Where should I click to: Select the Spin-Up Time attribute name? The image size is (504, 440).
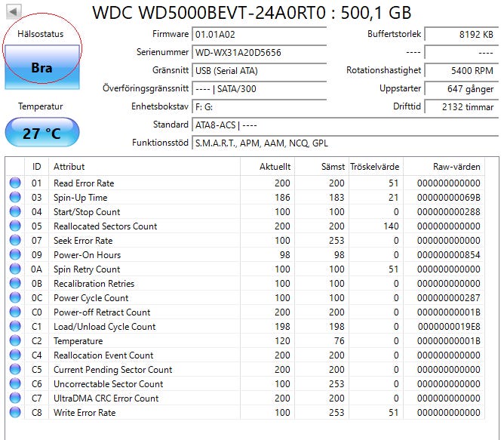[x=81, y=198]
